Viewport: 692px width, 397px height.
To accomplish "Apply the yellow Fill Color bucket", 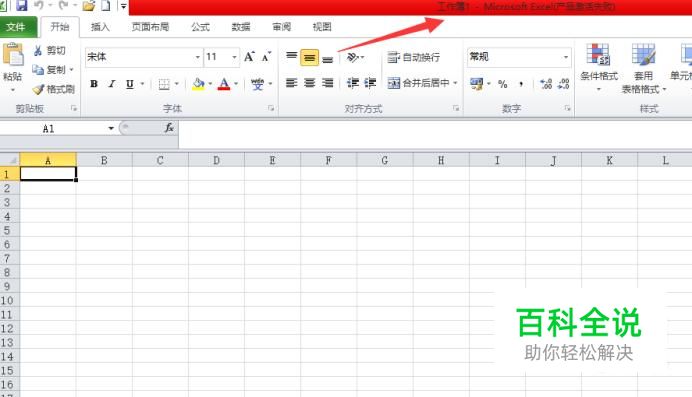I will click(199, 83).
